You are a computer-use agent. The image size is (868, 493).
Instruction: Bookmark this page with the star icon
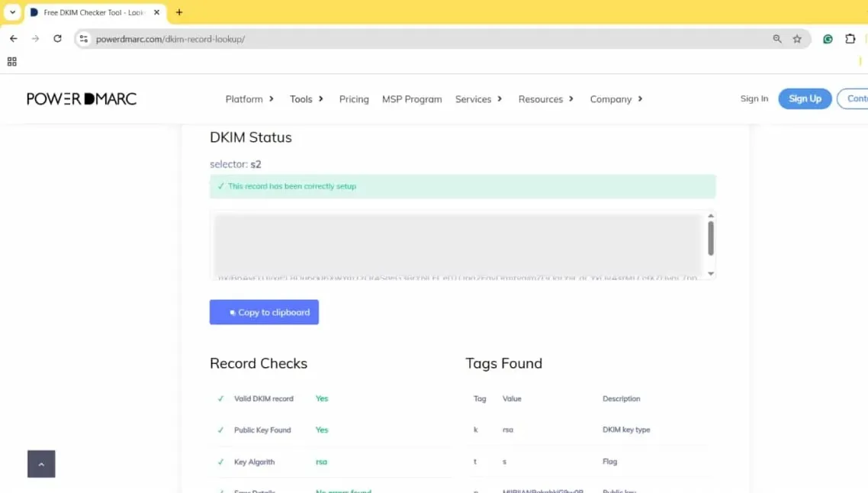[796, 38]
